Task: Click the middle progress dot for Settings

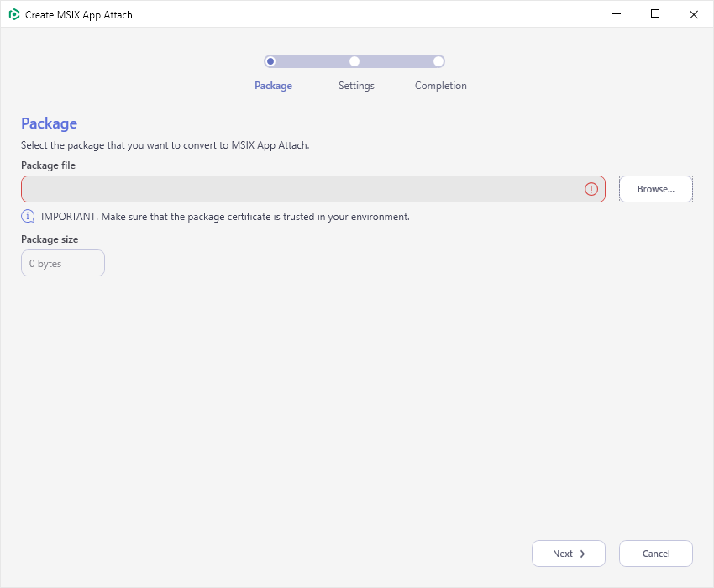Action: [x=354, y=61]
